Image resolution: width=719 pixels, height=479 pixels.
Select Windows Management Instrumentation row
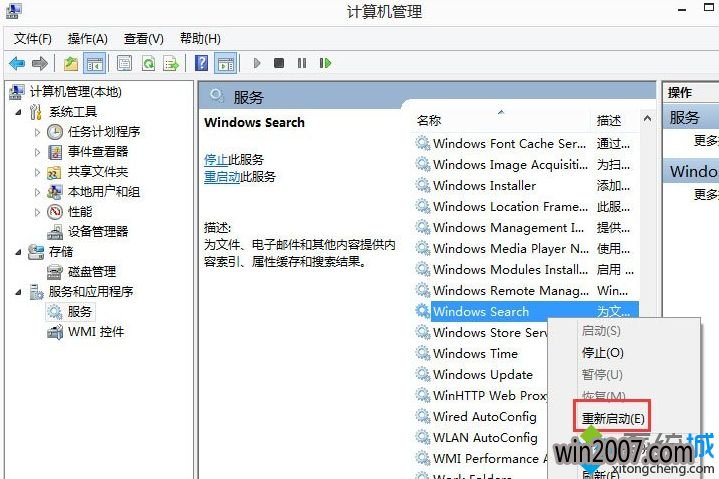pos(526,228)
